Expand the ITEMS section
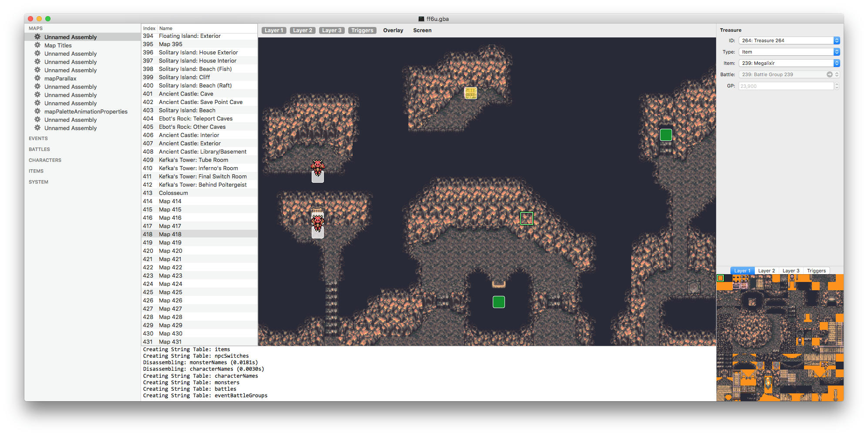868x436 pixels. tap(36, 171)
